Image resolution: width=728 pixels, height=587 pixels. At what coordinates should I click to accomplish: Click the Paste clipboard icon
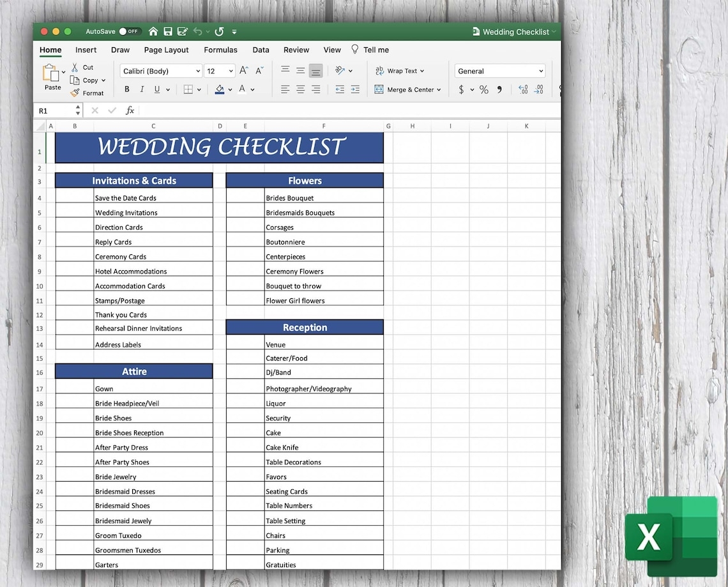coord(51,73)
